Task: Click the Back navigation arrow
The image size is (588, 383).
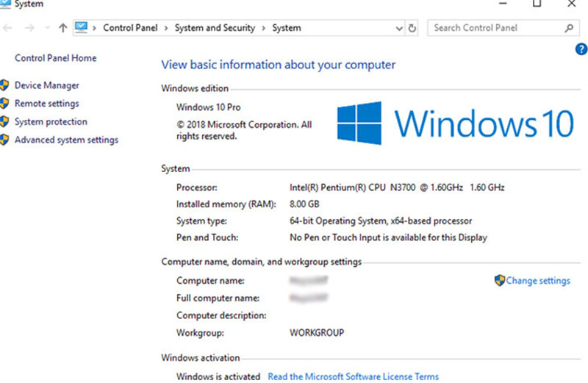Action: coord(7,28)
